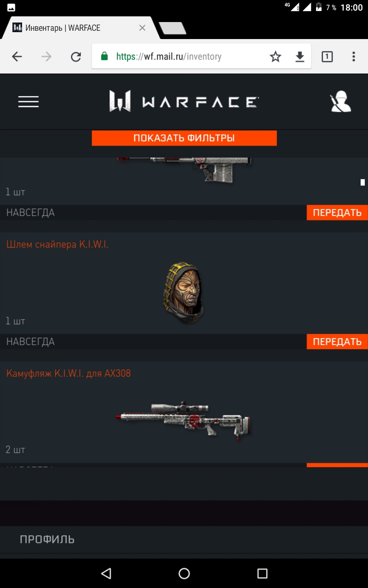Click ПОКАЗАТЬ ФИЛЬТРЫ button
This screenshot has width=368, height=588.
184,138
